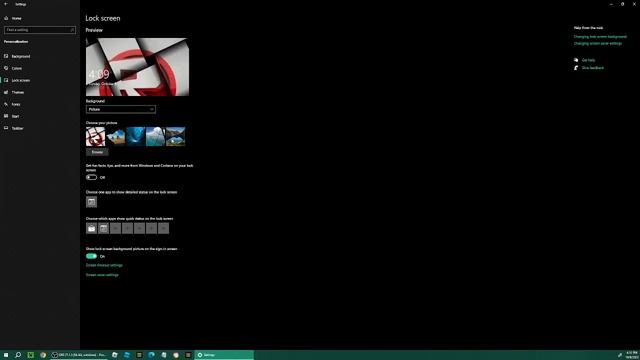
Task: Click Get help link
Action: [588, 60]
